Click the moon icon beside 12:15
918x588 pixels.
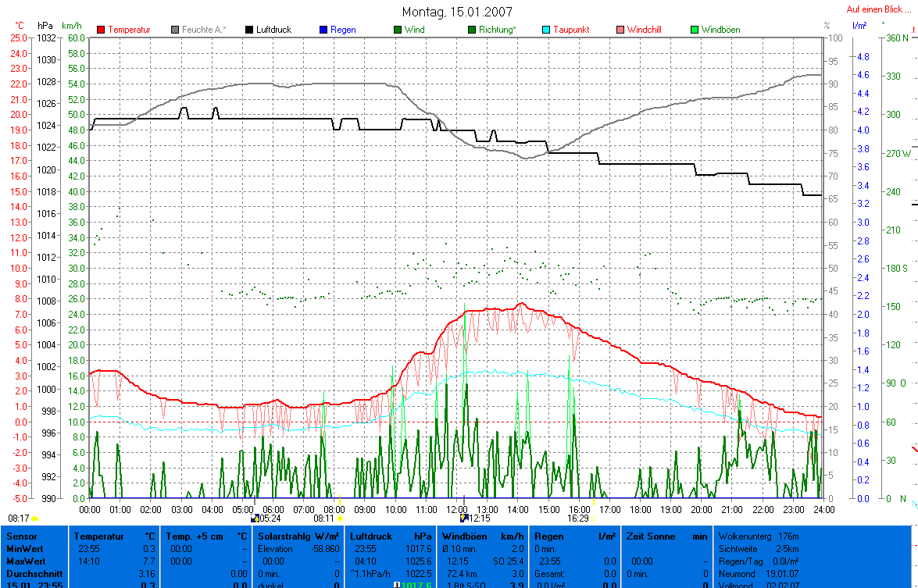pos(463,518)
